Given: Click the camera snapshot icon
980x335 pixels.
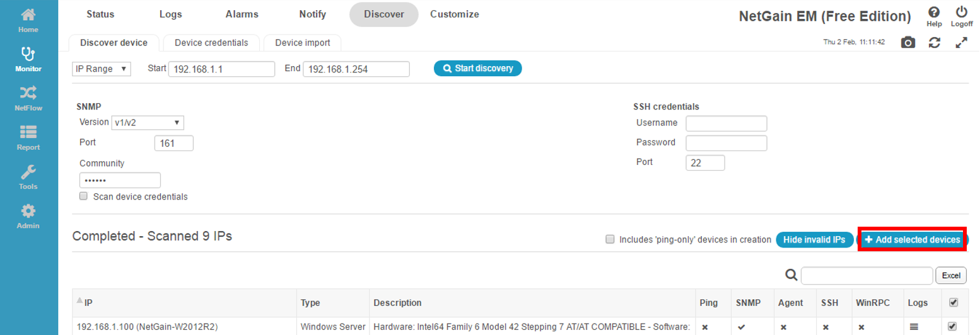Looking at the screenshot, I should [x=907, y=42].
